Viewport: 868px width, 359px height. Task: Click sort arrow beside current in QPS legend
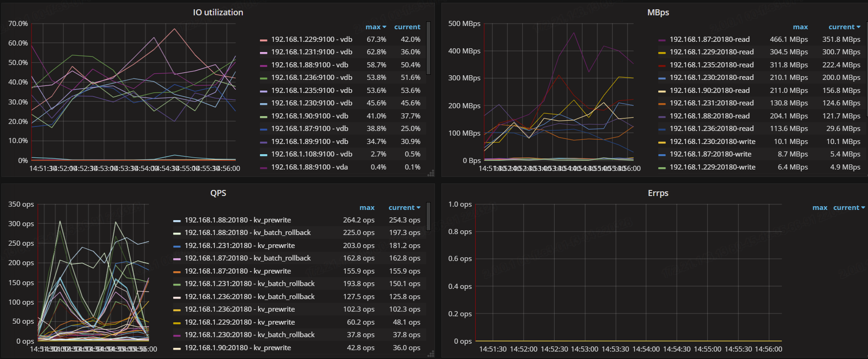coord(418,208)
